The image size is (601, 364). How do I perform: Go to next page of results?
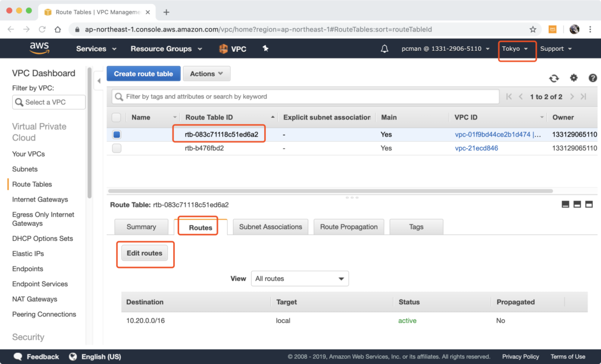tap(572, 97)
